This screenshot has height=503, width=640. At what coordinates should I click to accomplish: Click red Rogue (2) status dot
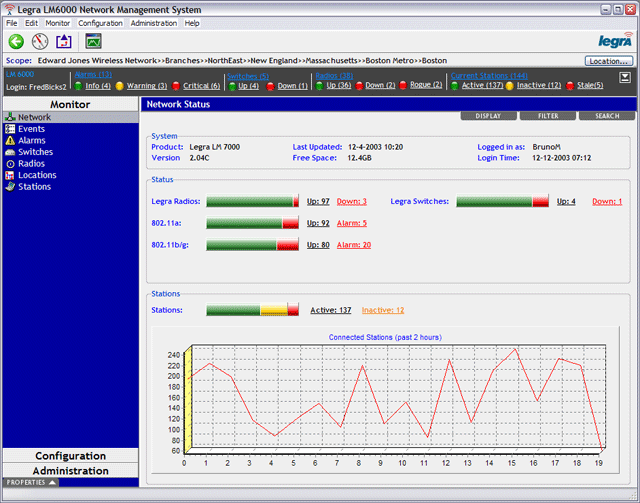point(403,85)
